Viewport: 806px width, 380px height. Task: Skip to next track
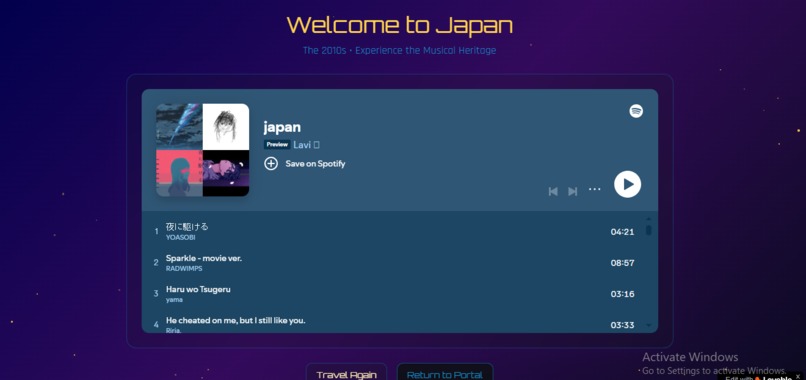[573, 191]
